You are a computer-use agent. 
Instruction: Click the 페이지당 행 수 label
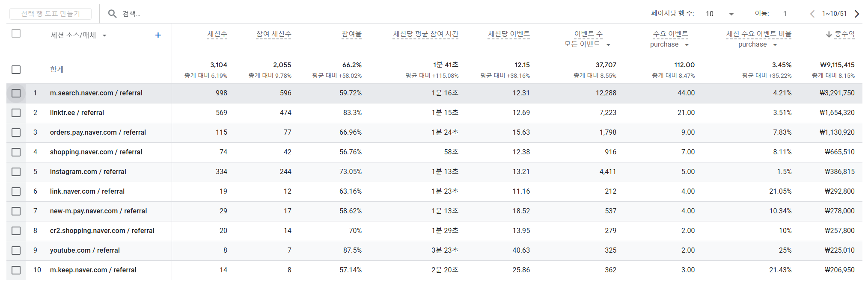pyautogui.click(x=672, y=14)
